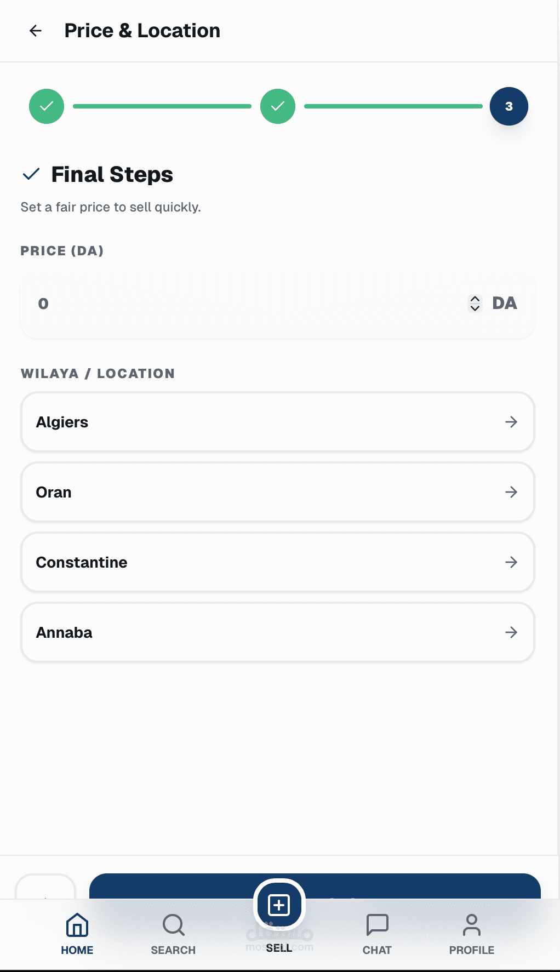Expand the Annaba arrow
Image resolution: width=560 pixels, height=972 pixels.
[x=511, y=632]
